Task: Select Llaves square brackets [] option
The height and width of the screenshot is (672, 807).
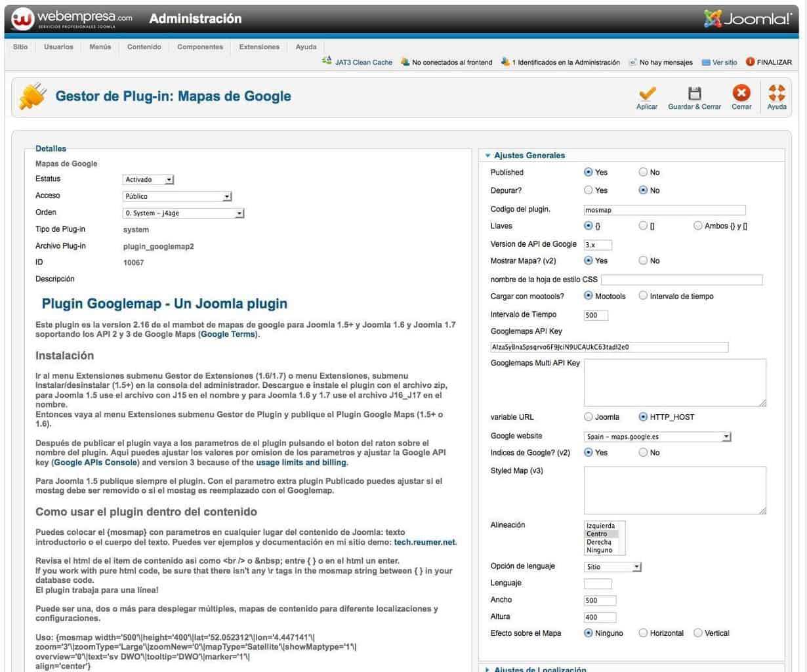Action: point(644,225)
